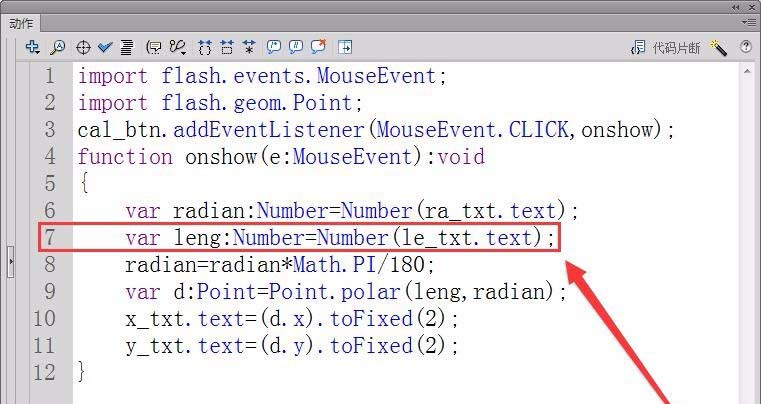Click line number 1 in the gutter

click(50, 76)
